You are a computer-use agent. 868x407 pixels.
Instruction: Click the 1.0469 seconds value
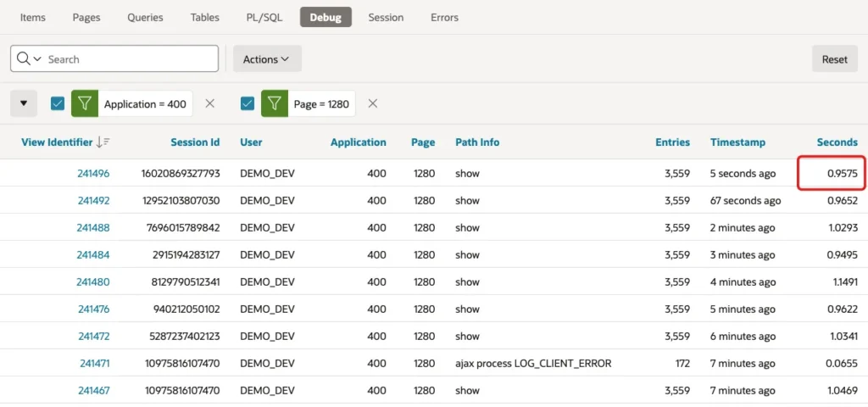[843, 390]
